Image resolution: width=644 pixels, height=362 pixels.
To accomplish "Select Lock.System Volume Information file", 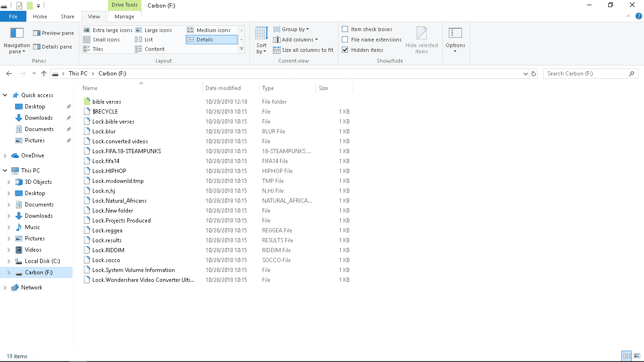I will 133,270.
